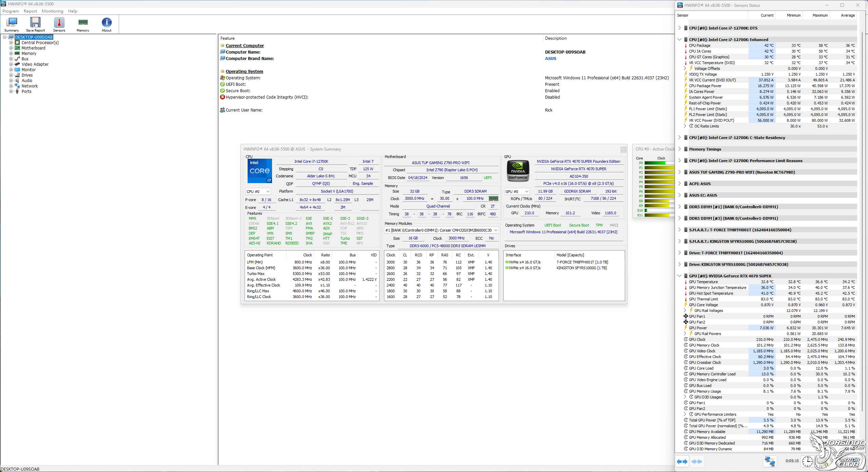This screenshot has height=472, width=868.
Task: Click the Central Processor(s) chip icon in tree
Action: [x=17, y=43]
